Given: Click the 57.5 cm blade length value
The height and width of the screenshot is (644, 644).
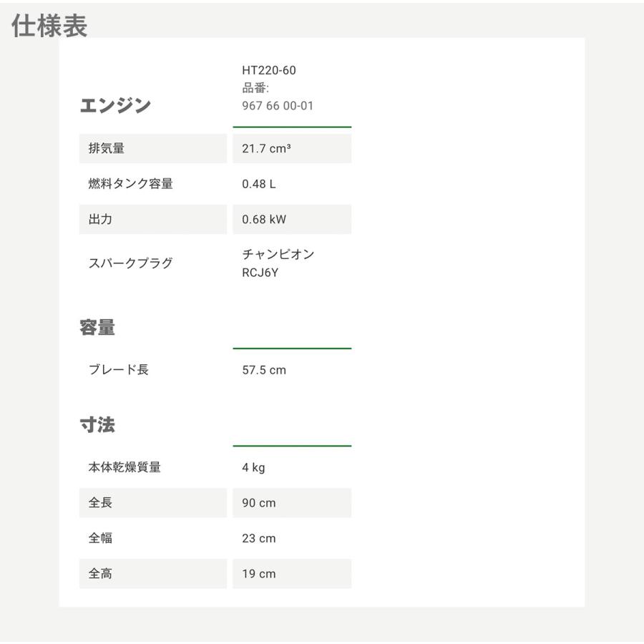Looking at the screenshot, I should [x=264, y=370].
